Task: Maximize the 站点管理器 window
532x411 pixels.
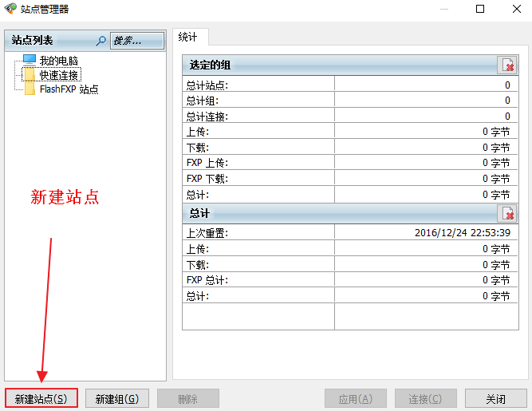Action: pos(480,10)
